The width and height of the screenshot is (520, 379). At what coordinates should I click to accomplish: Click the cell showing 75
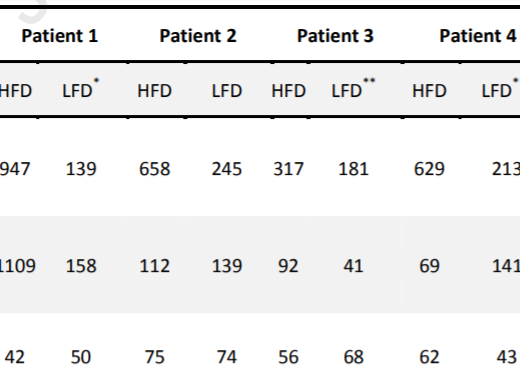(155, 357)
